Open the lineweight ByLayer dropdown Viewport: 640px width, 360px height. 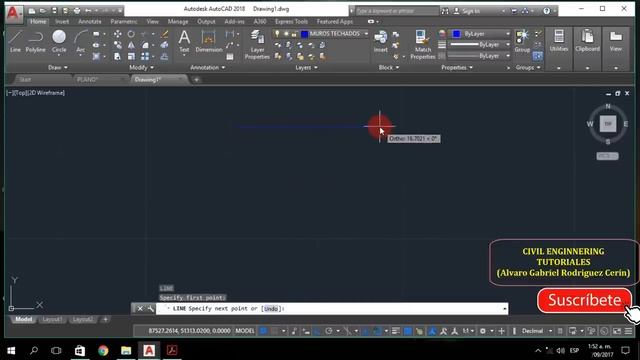[508, 44]
